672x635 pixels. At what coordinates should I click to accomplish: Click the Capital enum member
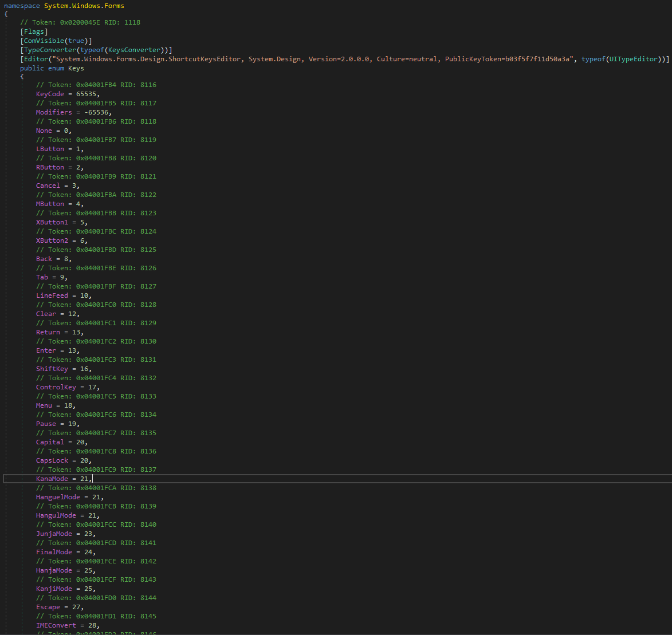pos(50,442)
